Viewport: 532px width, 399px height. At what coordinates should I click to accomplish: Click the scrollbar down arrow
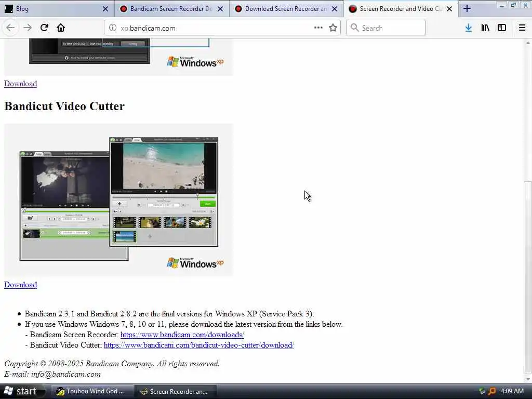click(528, 380)
